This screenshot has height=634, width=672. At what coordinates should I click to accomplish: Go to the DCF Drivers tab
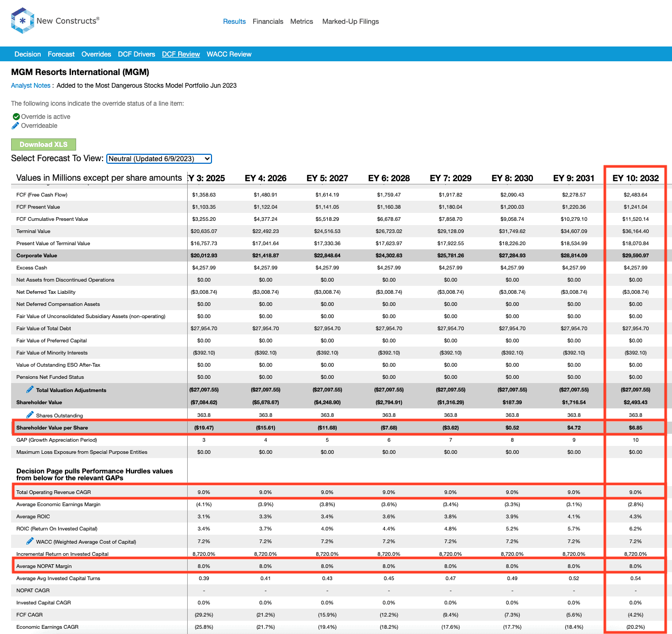(x=136, y=54)
